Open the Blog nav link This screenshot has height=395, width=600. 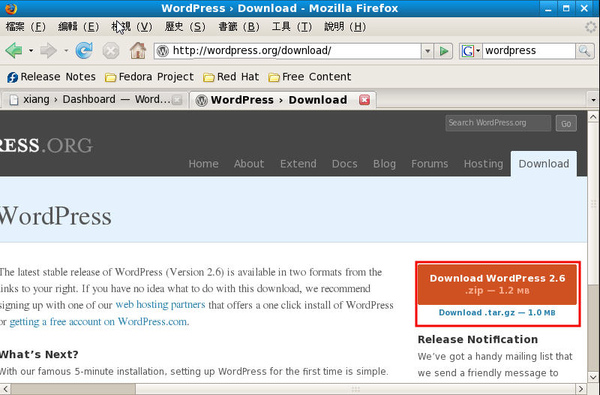[x=385, y=164]
